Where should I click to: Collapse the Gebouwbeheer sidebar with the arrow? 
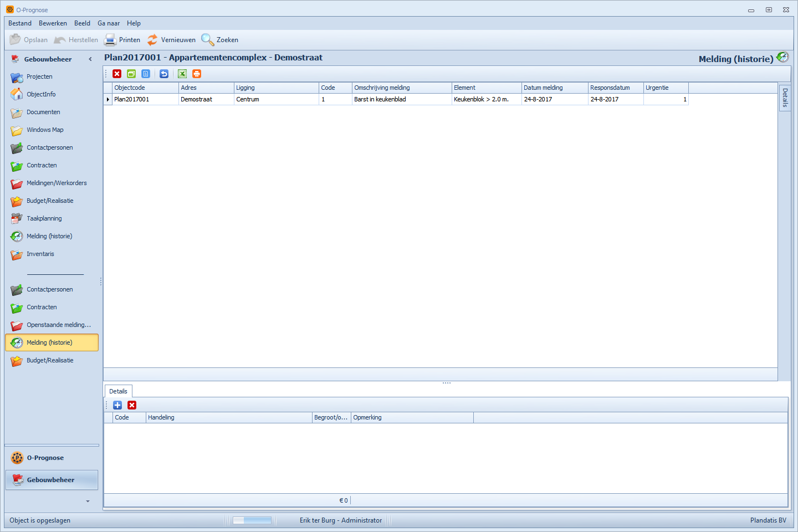(x=90, y=59)
